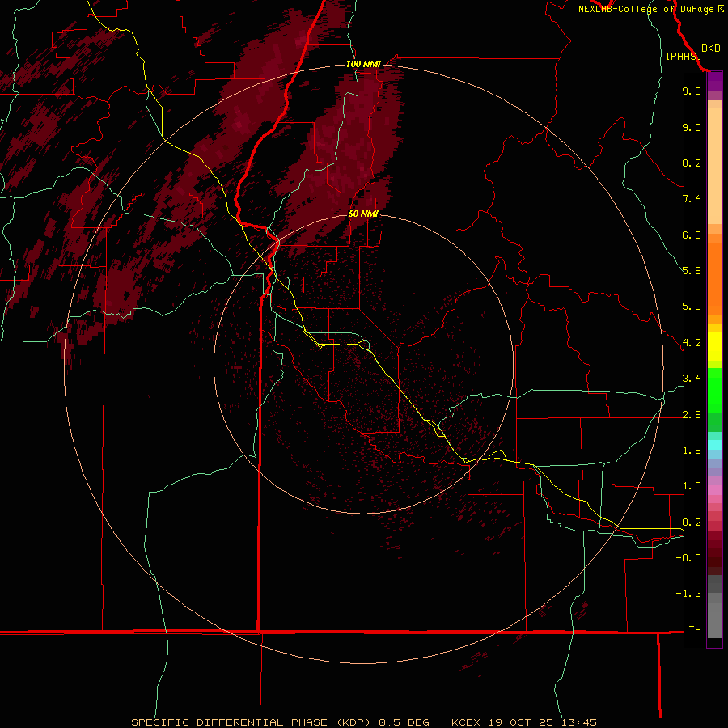Click the 3.4 scale value
The height and width of the screenshot is (728, 728).
692,379
